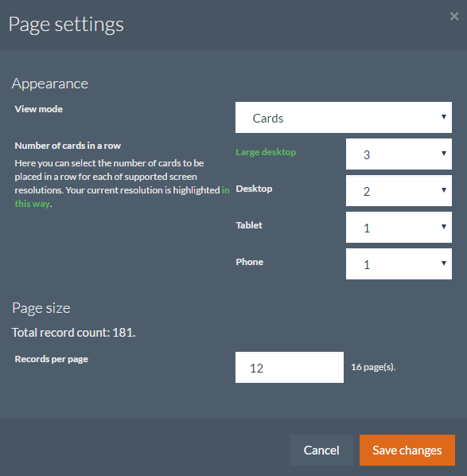The height and width of the screenshot is (476, 467).
Task: Click the Large desktop dropdown arrow icon
Action: pyautogui.click(x=443, y=154)
